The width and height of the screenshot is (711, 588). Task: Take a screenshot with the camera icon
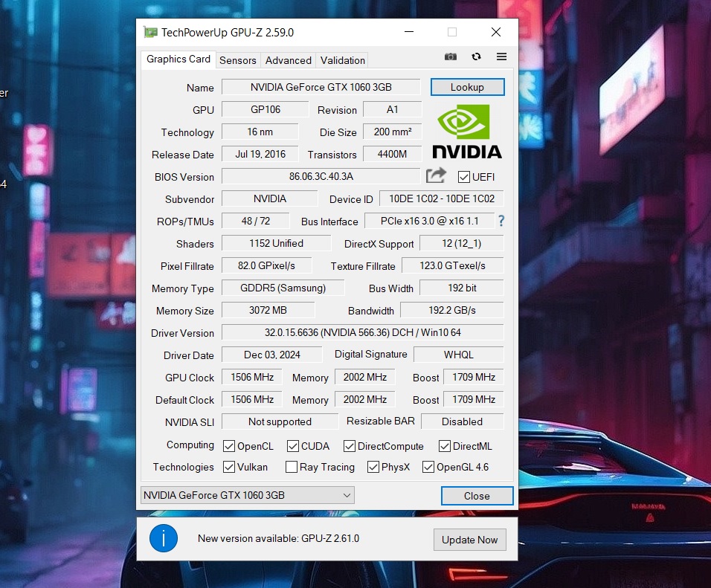[x=450, y=56]
